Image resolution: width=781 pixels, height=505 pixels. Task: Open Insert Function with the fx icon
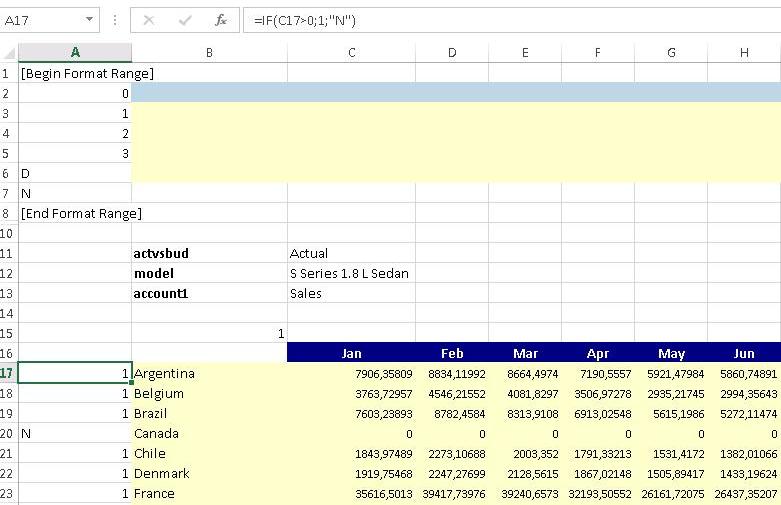pos(221,20)
